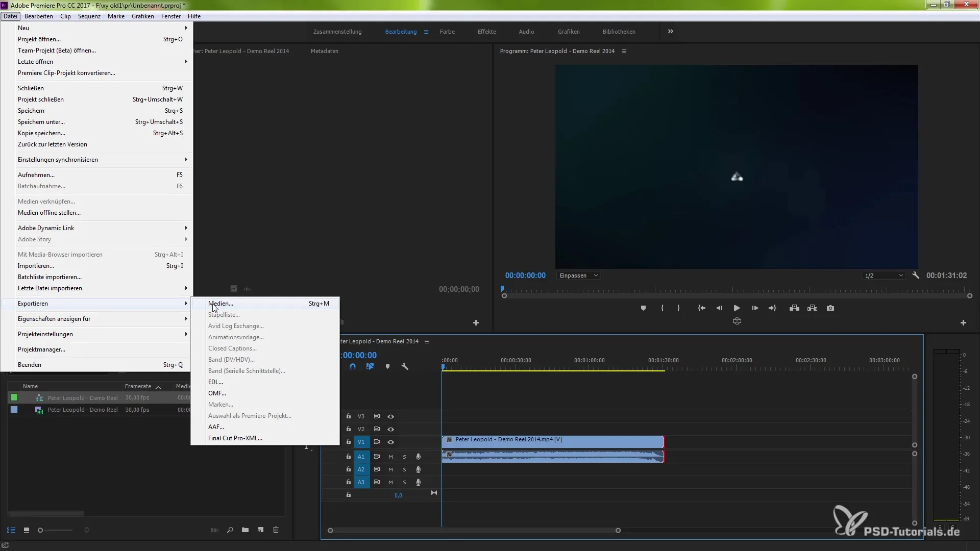Sort by the Framerate column header
Image resolution: width=980 pixels, height=551 pixels.
coord(138,386)
